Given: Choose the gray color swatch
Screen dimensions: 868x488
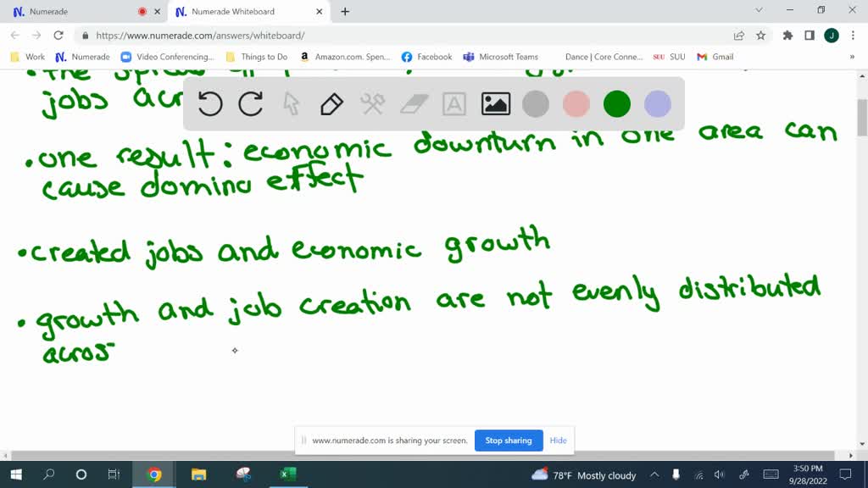Looking at the screenshot, I should [536, 104].
